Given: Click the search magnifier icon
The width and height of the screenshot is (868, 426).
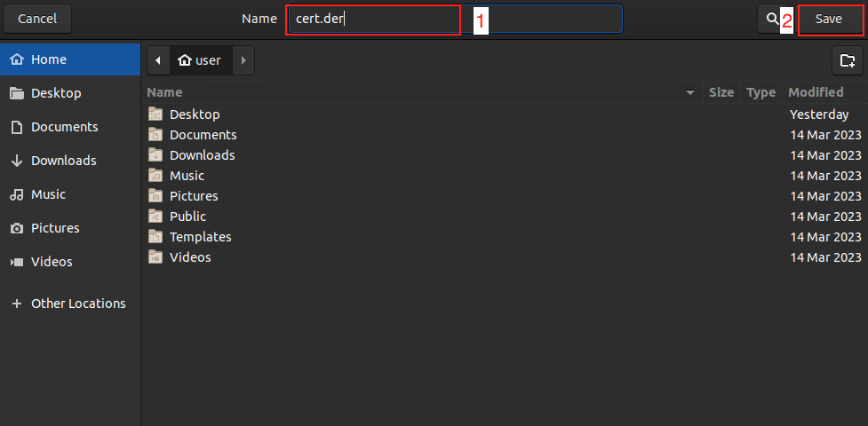Looking at the screenshot, I should click(x=771, y=19).
